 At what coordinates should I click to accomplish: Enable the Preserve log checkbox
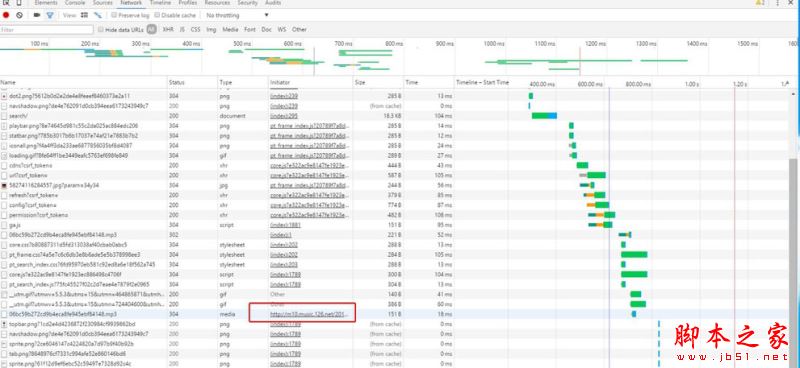pos(114,15)
